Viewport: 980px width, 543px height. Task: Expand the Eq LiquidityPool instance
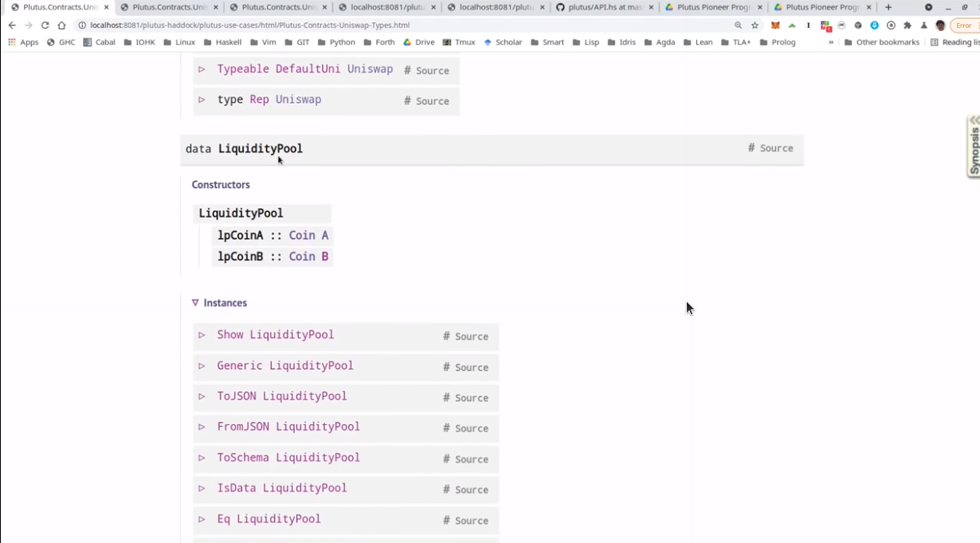(x=202, y=519)
